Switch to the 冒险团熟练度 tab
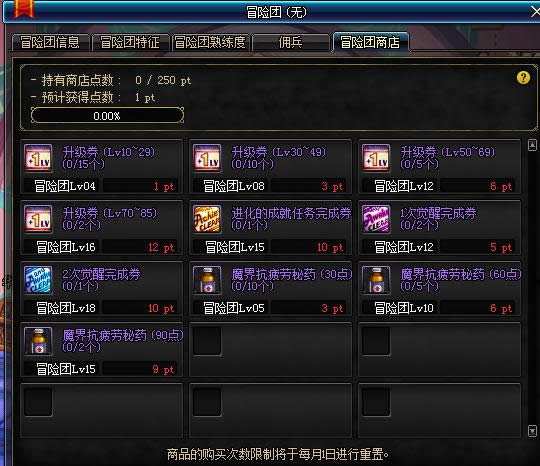 tap(210, 42)
